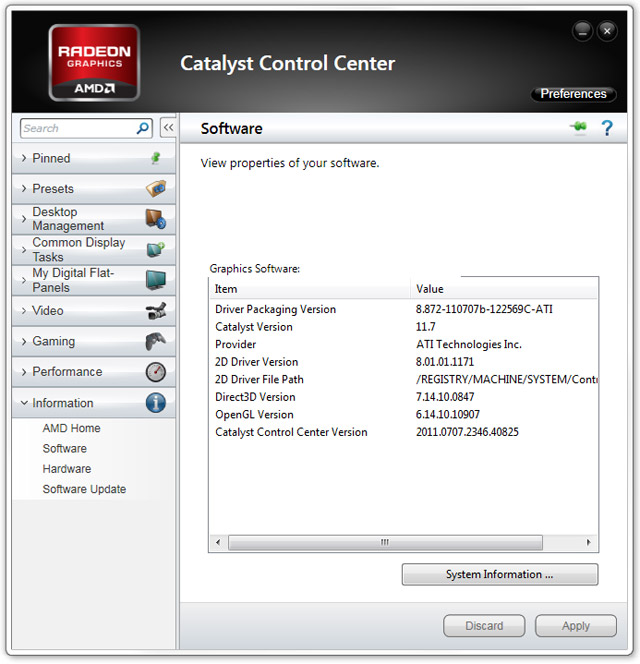Screen dimensions: 640x664
Task: Open the Preferences menu
Action: pos(573,94)
